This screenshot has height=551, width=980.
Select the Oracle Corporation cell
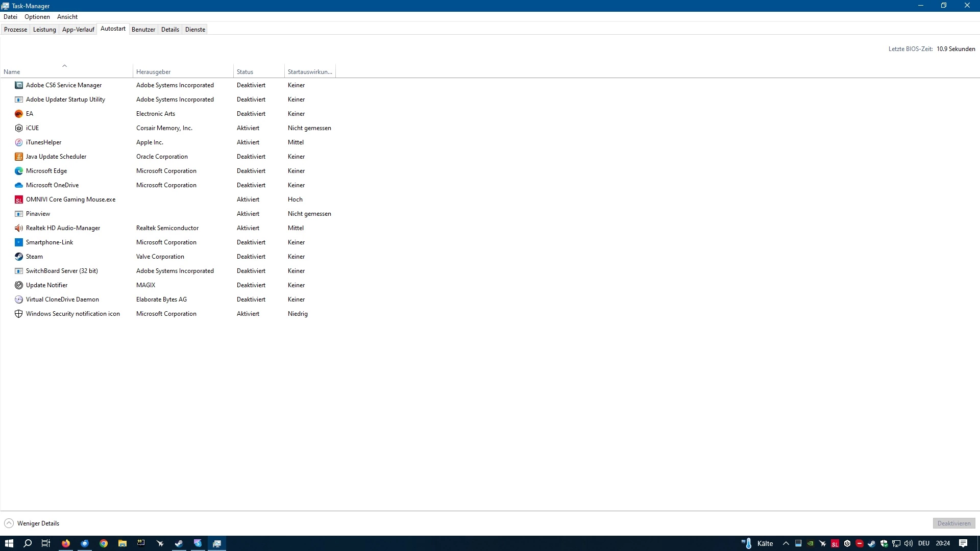[162, 157]
